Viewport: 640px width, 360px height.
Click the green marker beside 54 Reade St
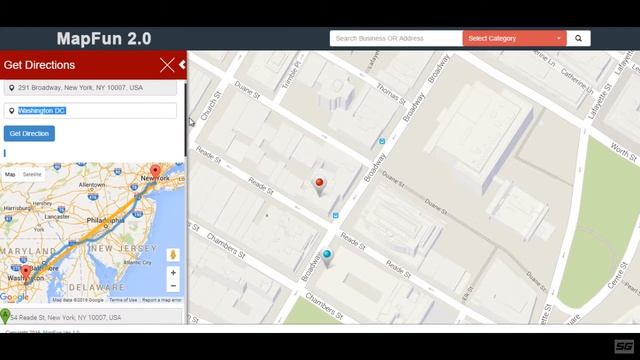(5, 316)
